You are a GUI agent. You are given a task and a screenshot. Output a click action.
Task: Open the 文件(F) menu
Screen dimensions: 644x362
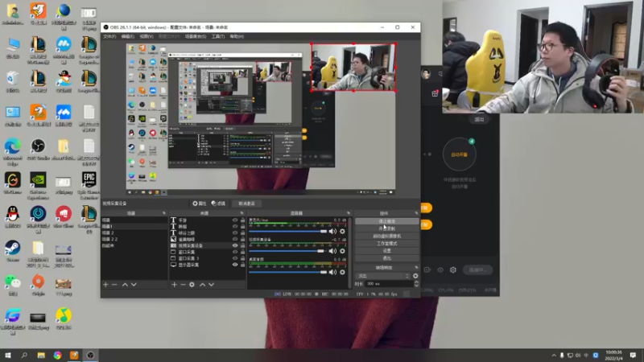(109, 36)
